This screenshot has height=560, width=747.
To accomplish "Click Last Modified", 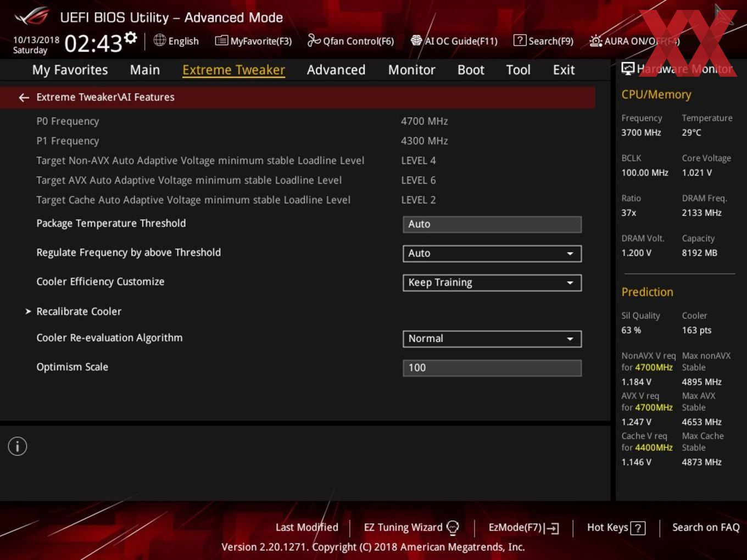I will pyautogui.click(x=306, y=528).
